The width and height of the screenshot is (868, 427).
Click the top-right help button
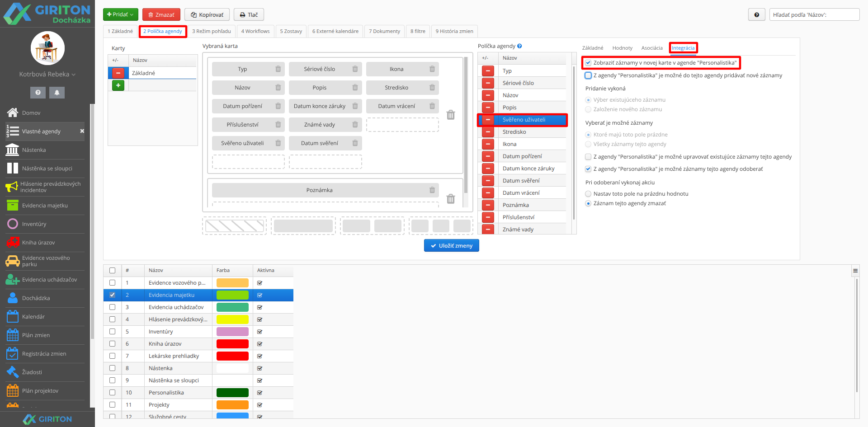tap(756, 14)
